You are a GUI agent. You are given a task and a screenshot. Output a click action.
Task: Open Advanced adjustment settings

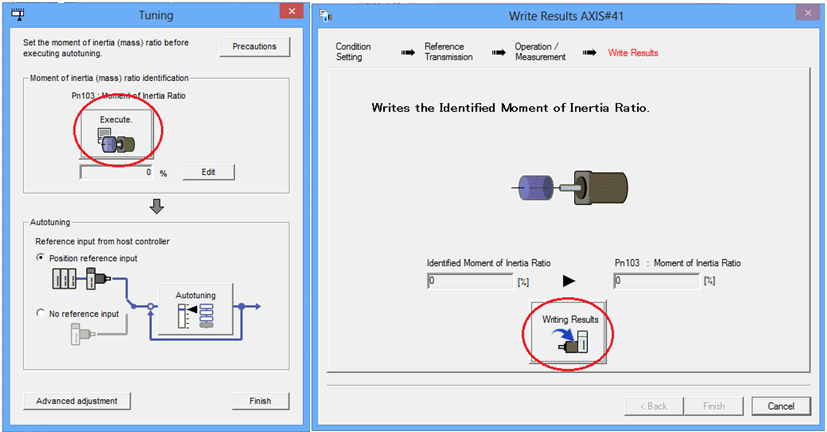point(77,401)
